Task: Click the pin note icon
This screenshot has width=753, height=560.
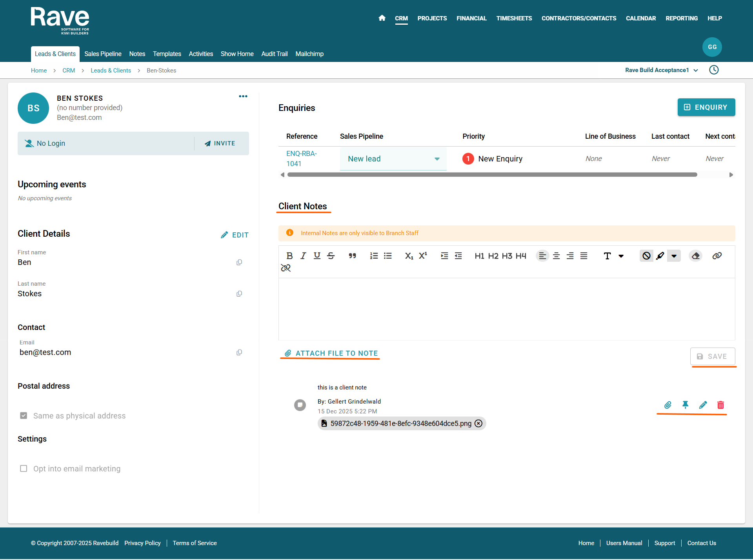Action: tap(685, 405)
